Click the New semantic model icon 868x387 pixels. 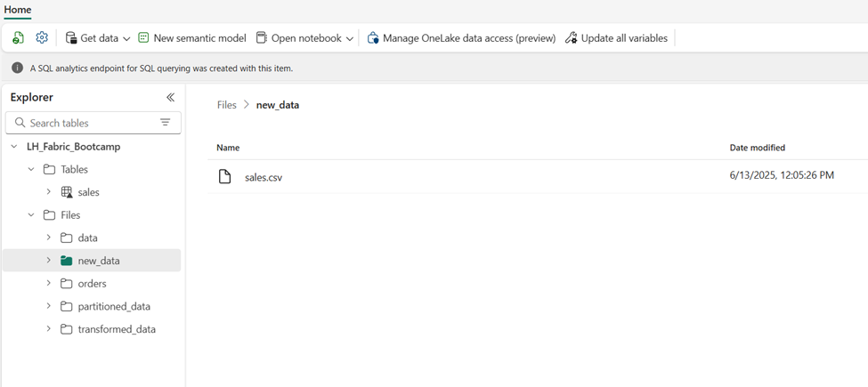(143, 37)
